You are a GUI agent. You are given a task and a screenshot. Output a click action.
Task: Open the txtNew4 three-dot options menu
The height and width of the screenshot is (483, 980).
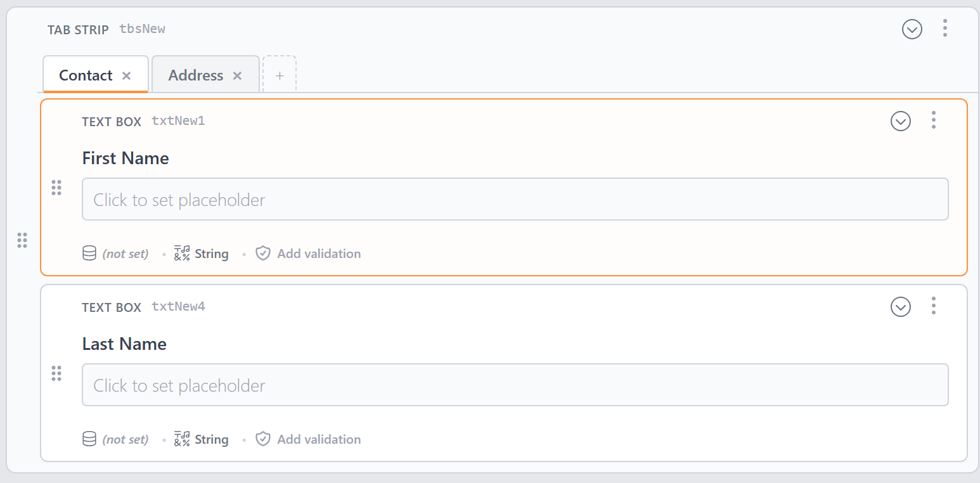click(933, 306)
